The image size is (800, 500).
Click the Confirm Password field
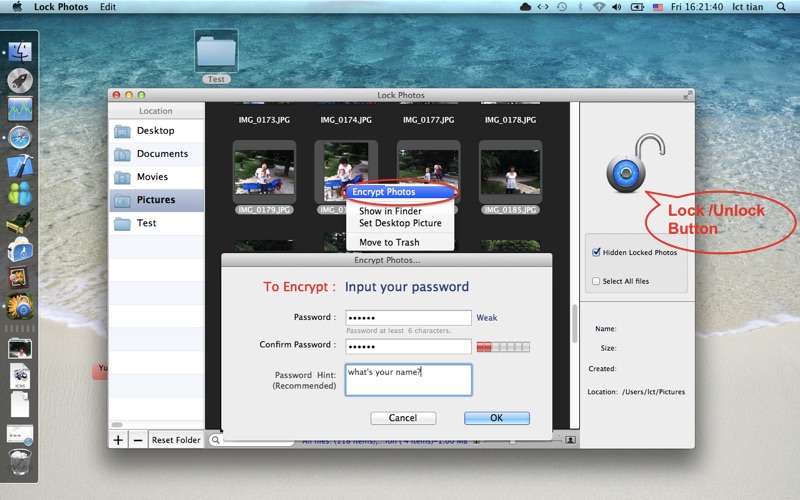tap(408, 346)
